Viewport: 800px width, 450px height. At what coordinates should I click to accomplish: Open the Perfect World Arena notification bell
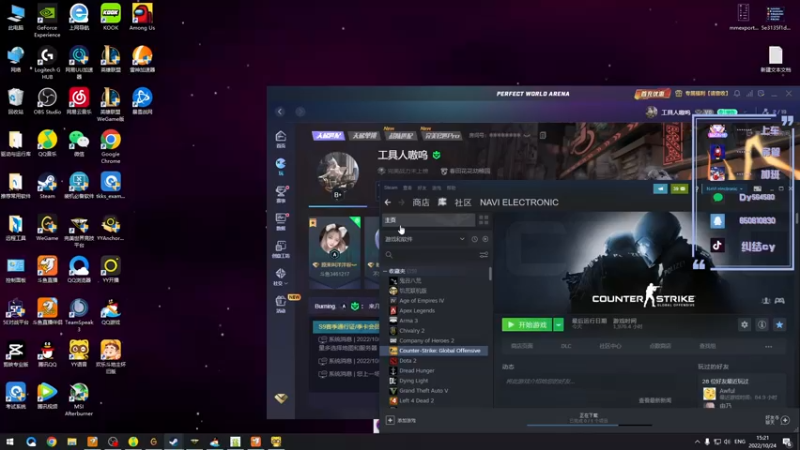[x=737, y=94]
